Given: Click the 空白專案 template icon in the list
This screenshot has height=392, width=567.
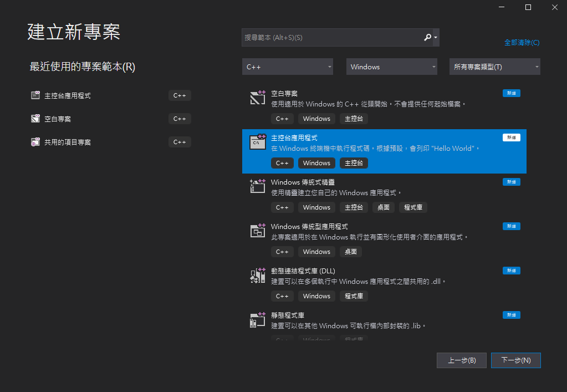Looking at the screenshot, I should (x=258, y=97).
